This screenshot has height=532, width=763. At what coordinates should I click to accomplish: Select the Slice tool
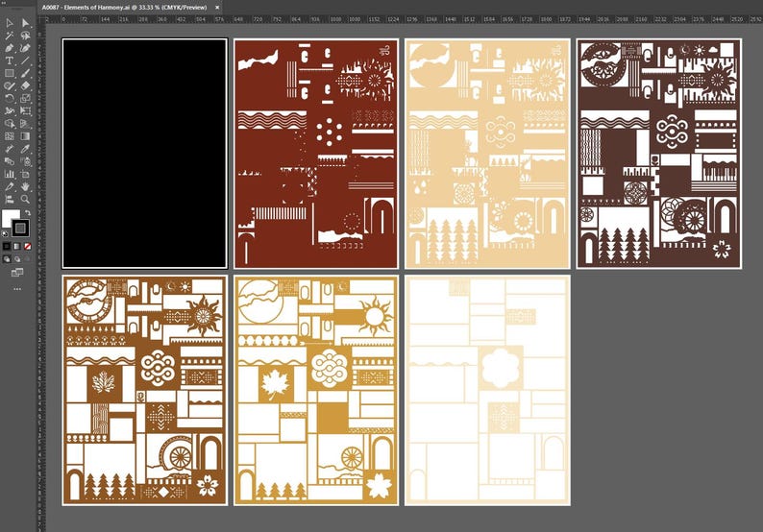(x=10, y=186)
